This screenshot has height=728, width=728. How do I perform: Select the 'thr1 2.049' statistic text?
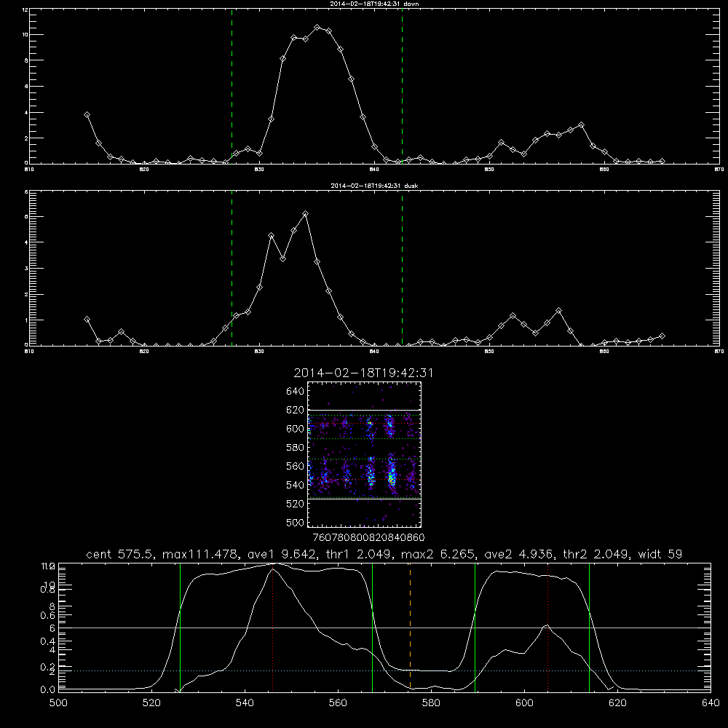[360, 554]
